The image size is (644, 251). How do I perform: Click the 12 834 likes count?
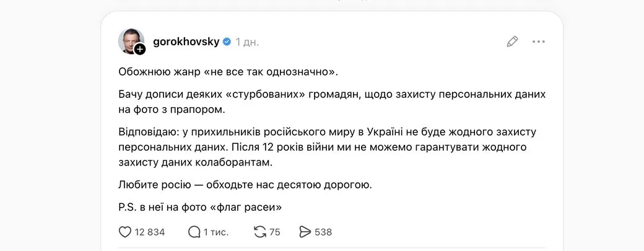[149, 232]
